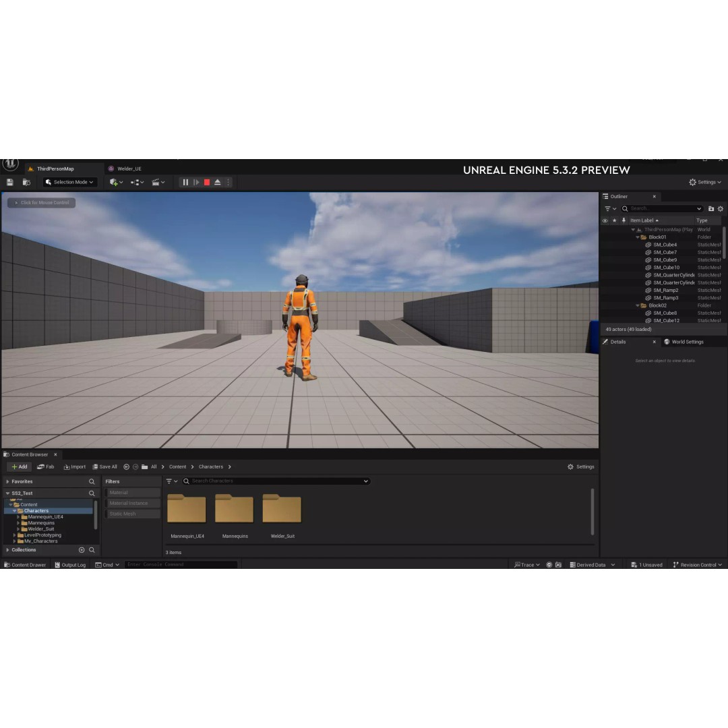
Task: Click the Add button in Content Browser
Action: click(19, 467)
